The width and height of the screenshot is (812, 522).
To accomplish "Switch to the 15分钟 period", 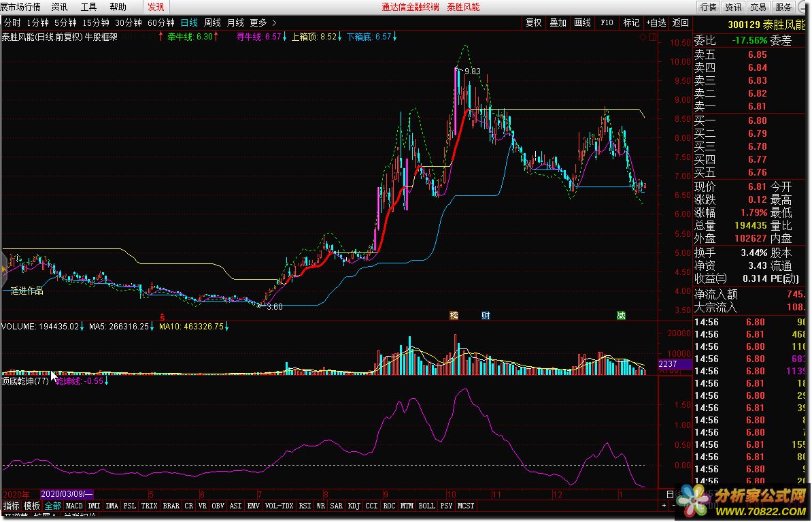I will [96, 23].
